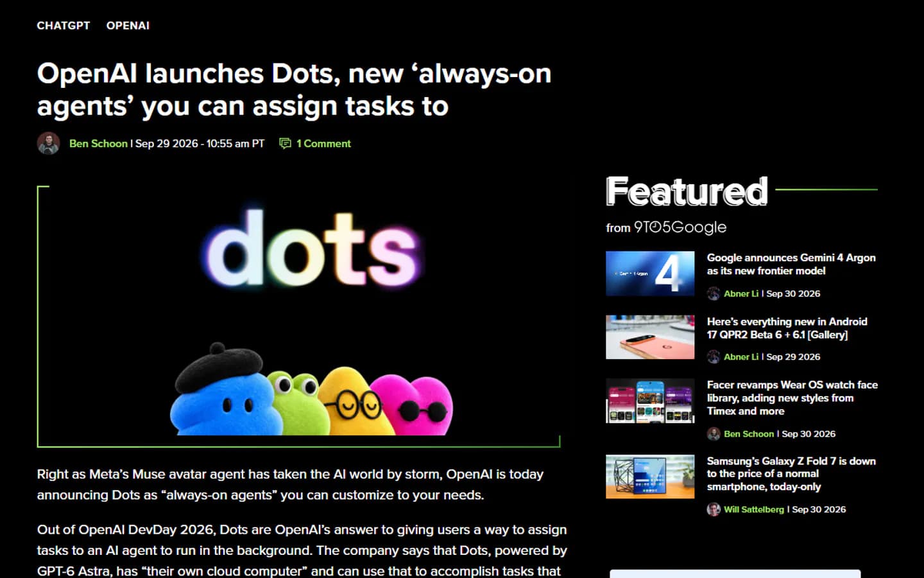924x578 pixels.
Task: Read the Samsung Galaxy Z Fold 7 deal story
Action: tap(791, 474)
